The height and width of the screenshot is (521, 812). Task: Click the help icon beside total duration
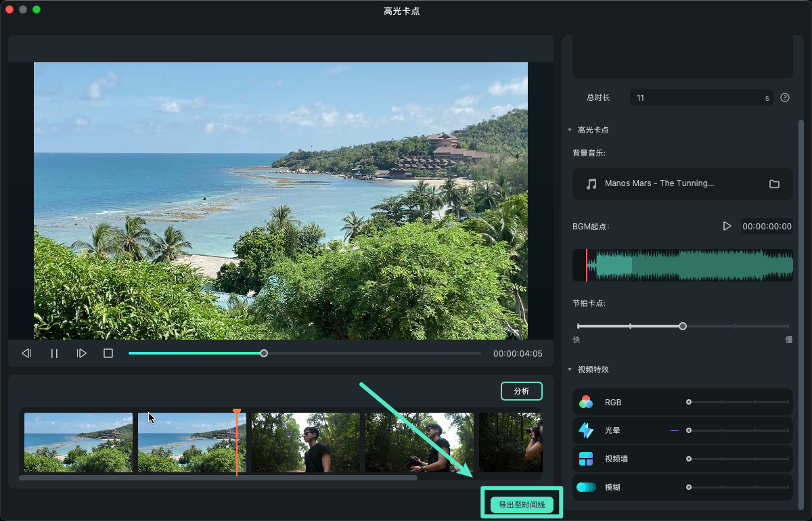point(785,97)
